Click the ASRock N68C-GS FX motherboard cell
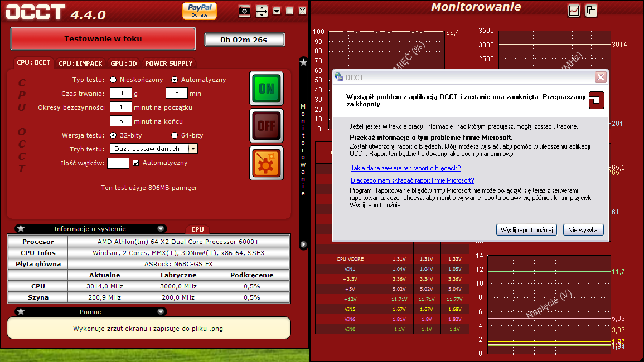The height and width of the screenshot is (362, 644). pyautogui.click(x=178, y=264)
